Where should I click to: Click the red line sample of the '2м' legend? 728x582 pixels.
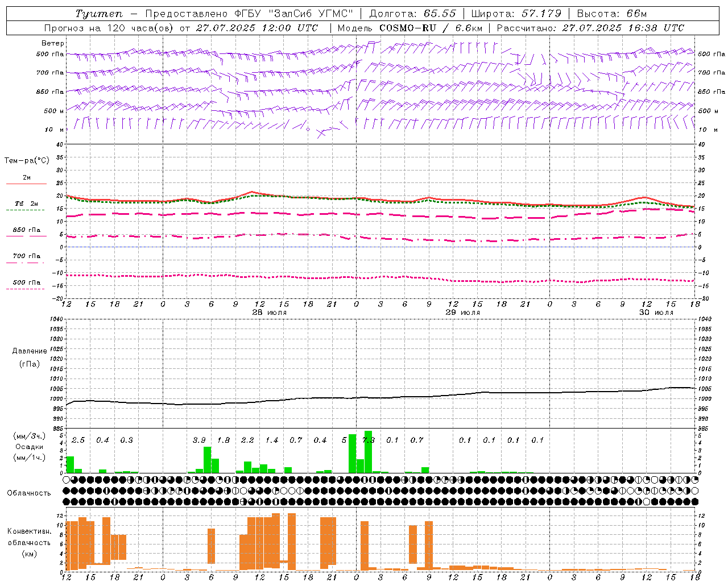tap(26, 184)
